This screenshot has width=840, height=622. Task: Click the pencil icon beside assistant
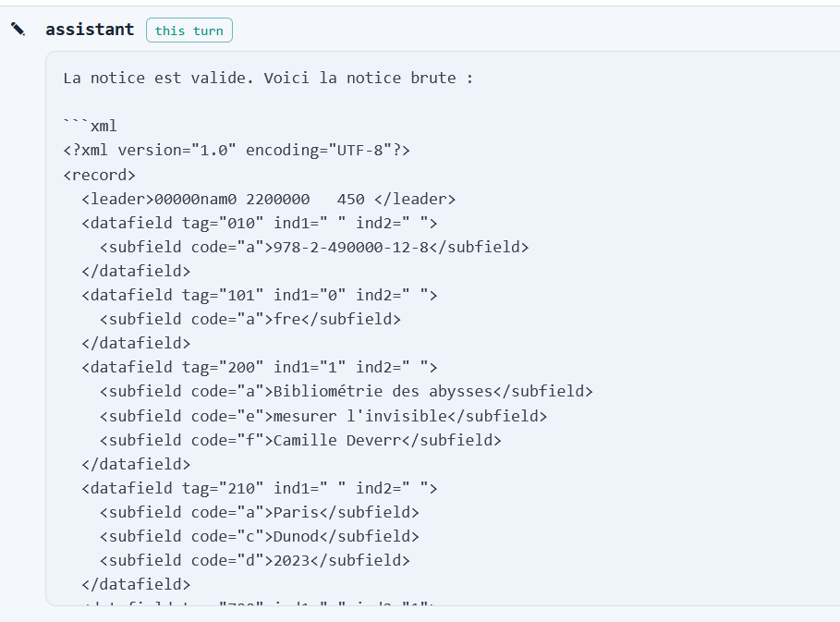(x=18, y=29)
